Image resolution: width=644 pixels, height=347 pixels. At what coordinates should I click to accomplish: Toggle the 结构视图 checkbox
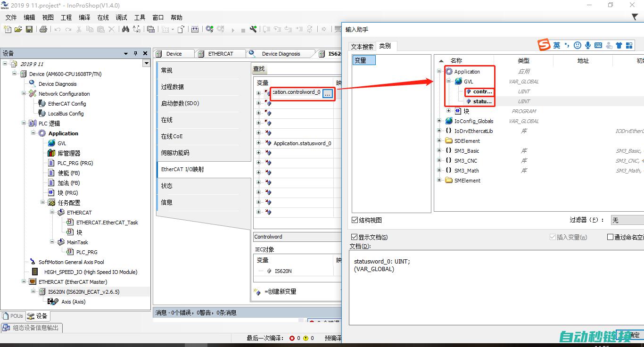(355, 220)
